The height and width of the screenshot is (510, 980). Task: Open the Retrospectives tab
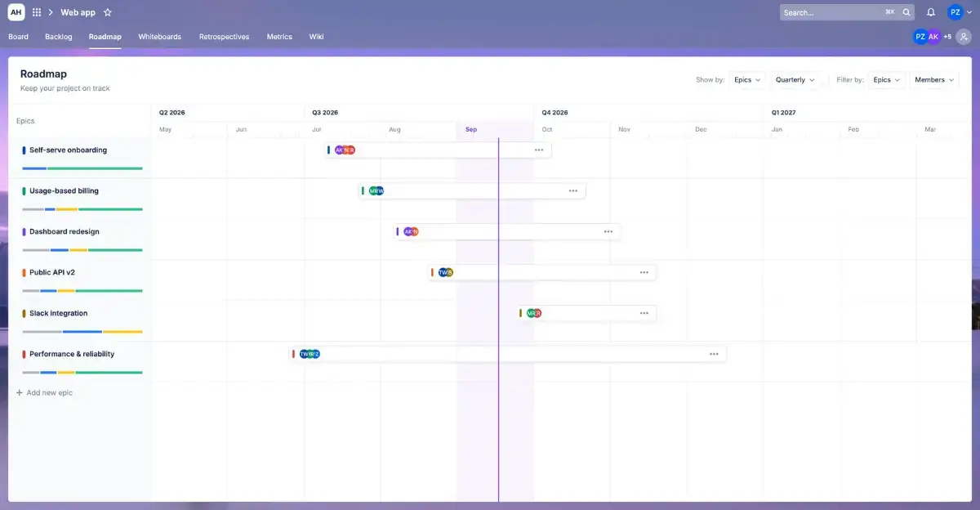[224, 37]
